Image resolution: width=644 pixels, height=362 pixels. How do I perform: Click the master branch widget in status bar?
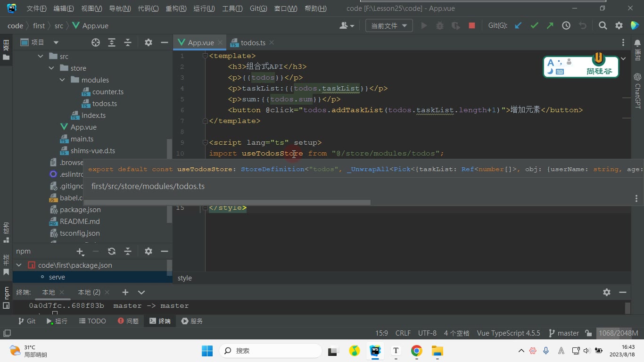(x=564, y=333)
